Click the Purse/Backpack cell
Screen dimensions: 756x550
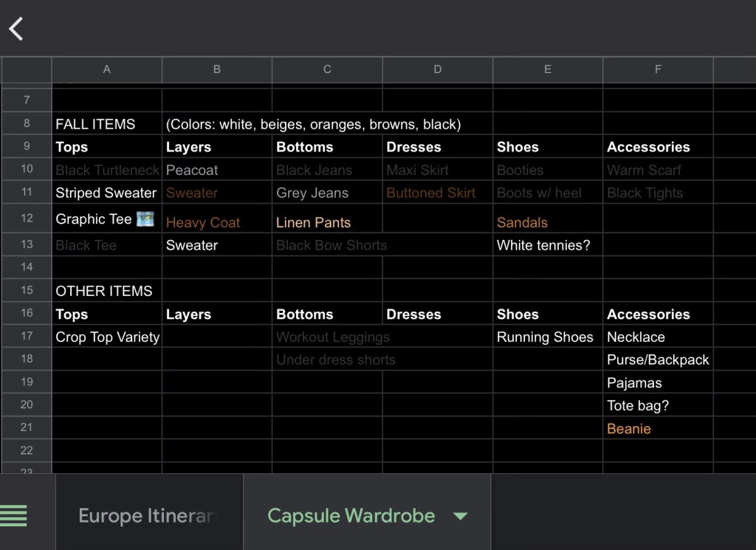[657, 360]
